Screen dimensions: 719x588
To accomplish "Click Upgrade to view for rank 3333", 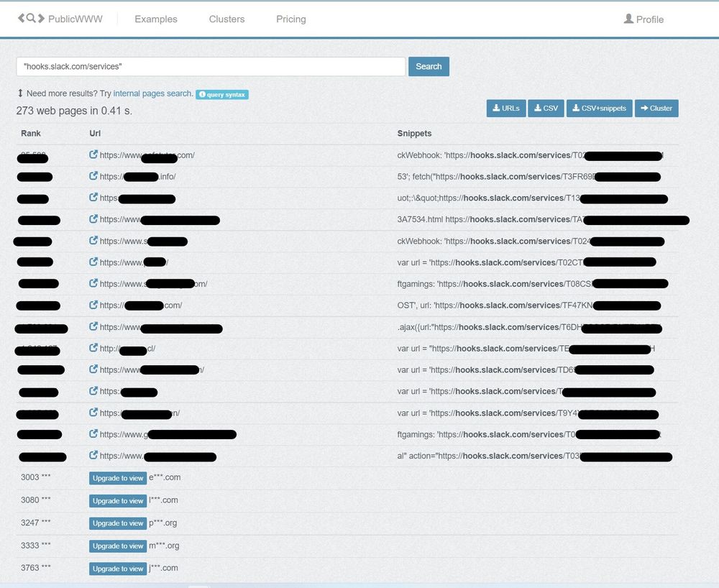I will 118,546.
